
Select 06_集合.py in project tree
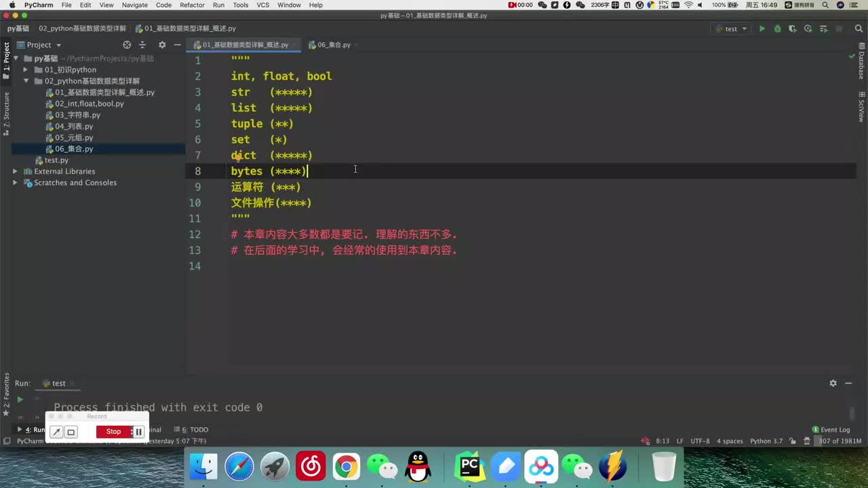coord(74,149)
